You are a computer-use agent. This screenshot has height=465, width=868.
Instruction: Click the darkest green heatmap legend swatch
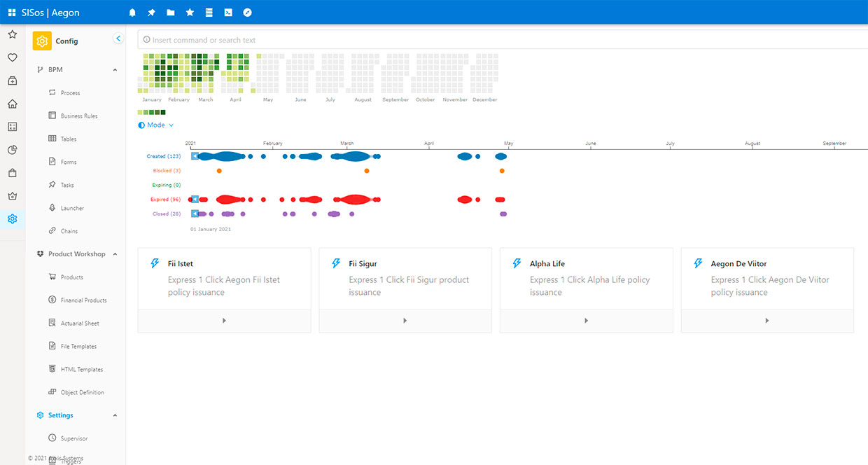(163, 112)
